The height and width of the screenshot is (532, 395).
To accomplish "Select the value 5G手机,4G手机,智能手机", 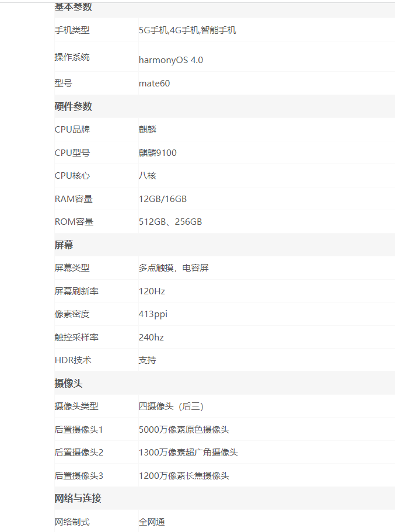I will (x=187, y=30).
